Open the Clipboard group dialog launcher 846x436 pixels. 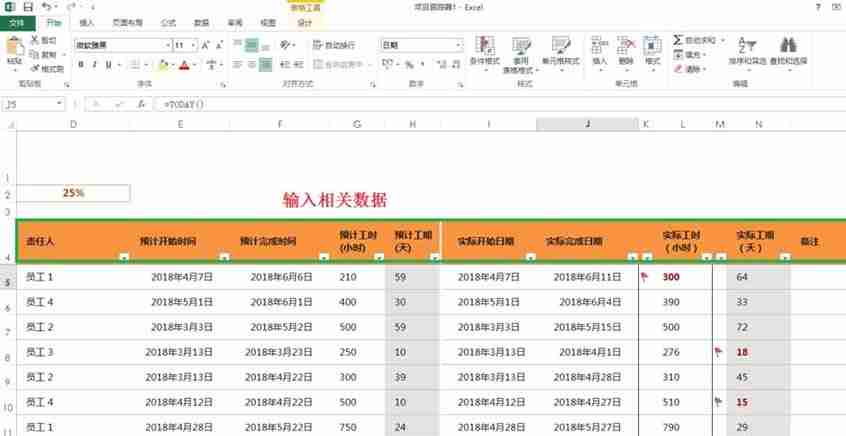[67, 85]
